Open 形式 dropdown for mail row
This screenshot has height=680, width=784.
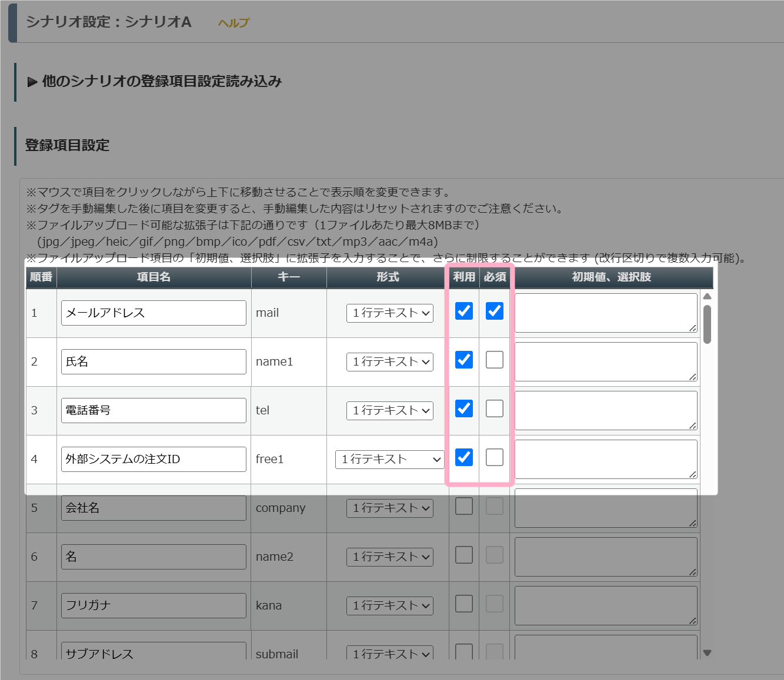click(x=390, y=313)
